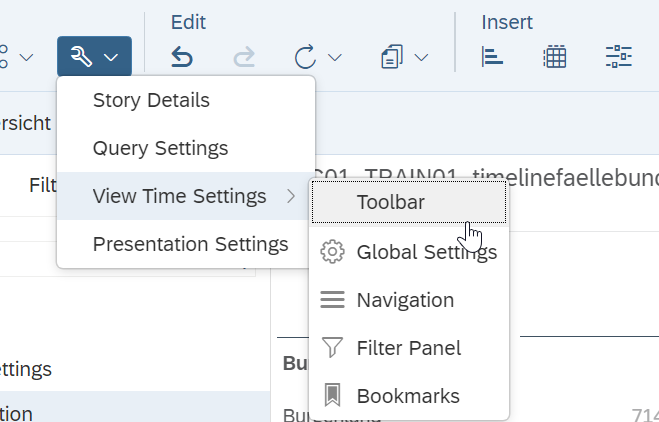This screenshot has width=659, height=422.
Task: Open the wrench tools dropdown button
Action: 94,57
